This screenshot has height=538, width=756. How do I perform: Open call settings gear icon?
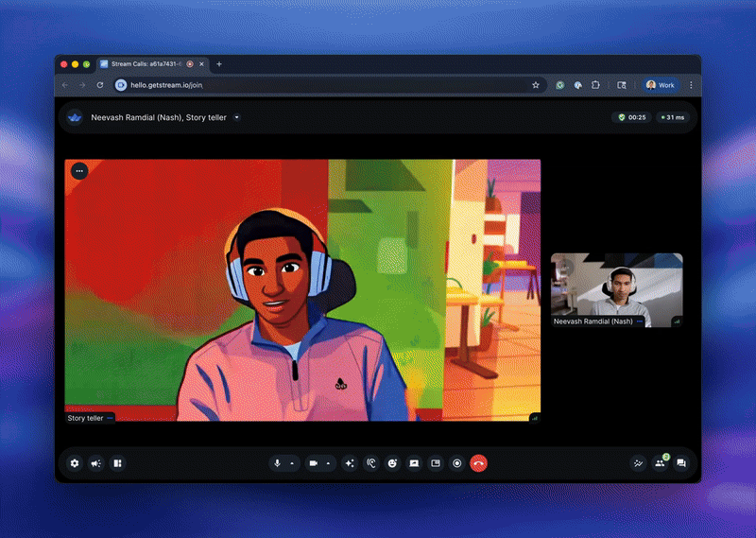tap(75, 463)
